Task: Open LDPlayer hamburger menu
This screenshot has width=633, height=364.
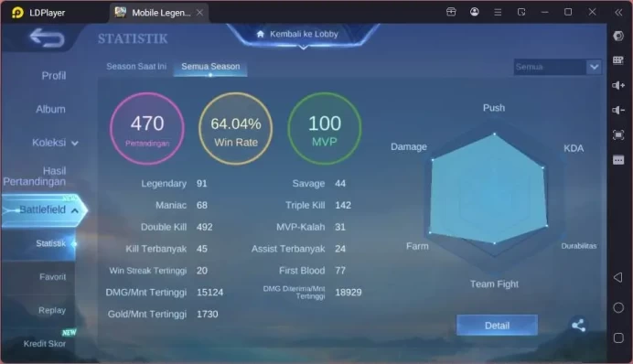Action: [498, 13]
